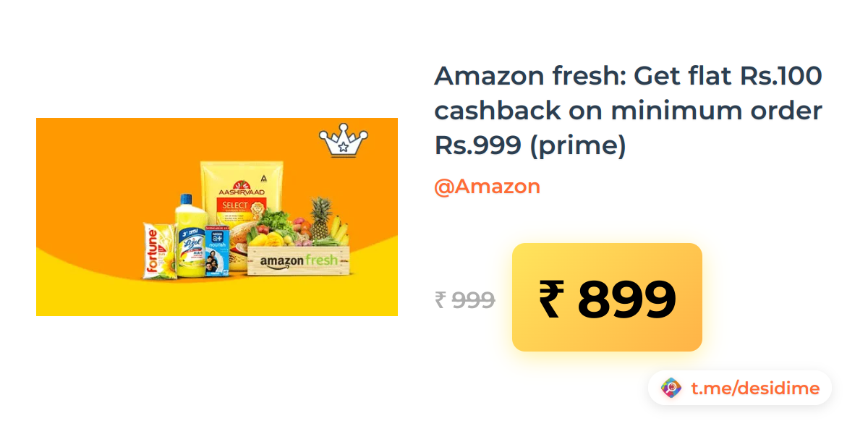Screen dimensions: 868x434
Task: Open the t.me/desidime Telegram link
Action: pos(755,388)
